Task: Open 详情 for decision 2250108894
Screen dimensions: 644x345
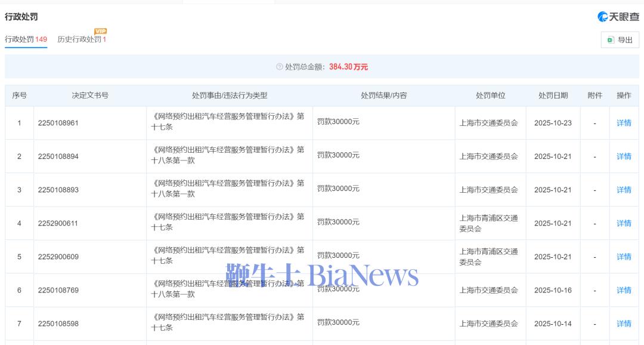Action: point(624,156)
